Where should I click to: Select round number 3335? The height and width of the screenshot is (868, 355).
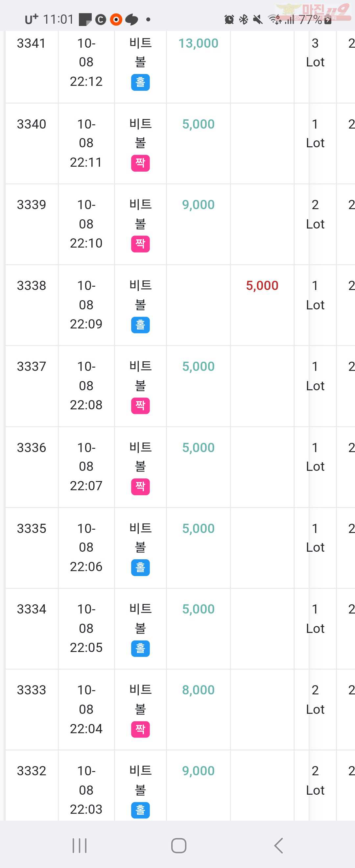31,528
